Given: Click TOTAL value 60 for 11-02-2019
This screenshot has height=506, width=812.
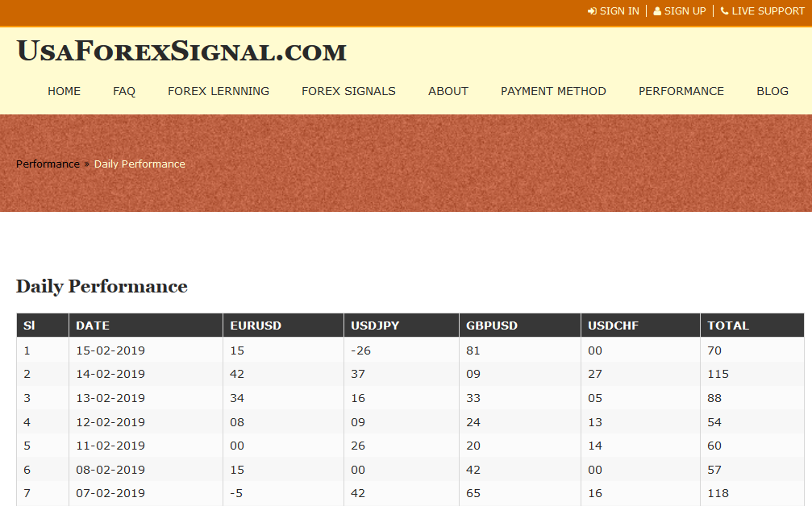Looking at the screenshot, I should pos(714,446).
